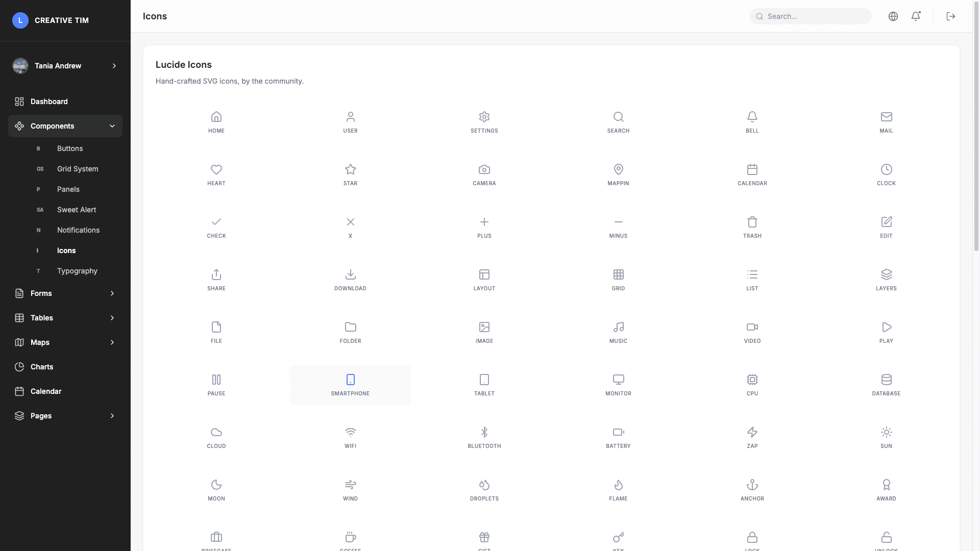Viewport: 980px width, 551px height.
Task: Open the Dashboard page
Action: 49,102
